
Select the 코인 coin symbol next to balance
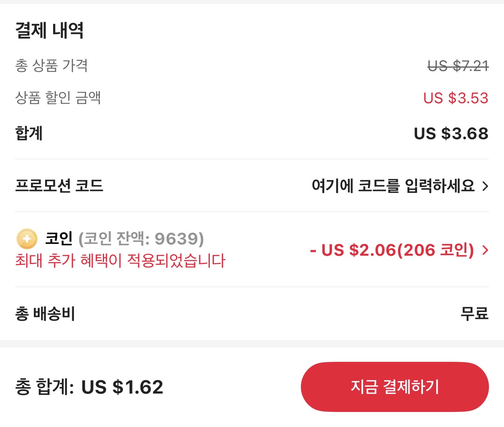click(x=26, y=239)
